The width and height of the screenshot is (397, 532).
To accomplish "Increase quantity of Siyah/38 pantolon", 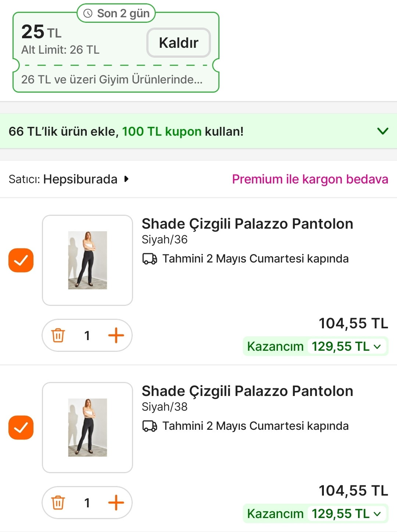I will [x=116, y=503].
